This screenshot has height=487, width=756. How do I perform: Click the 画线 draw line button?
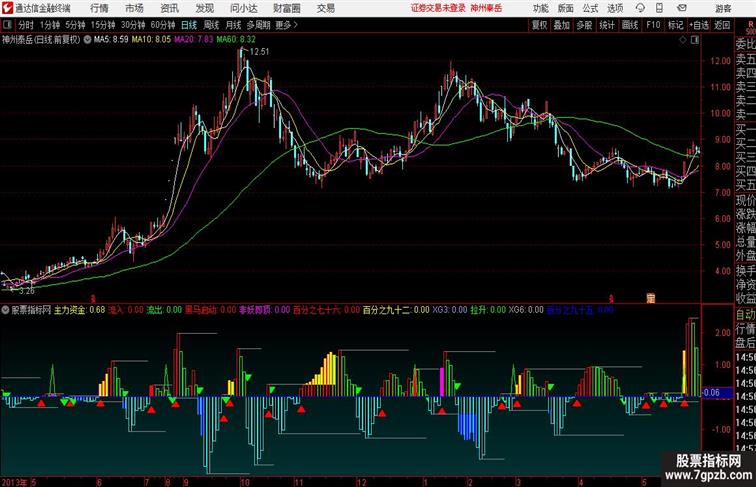[630, 25]
